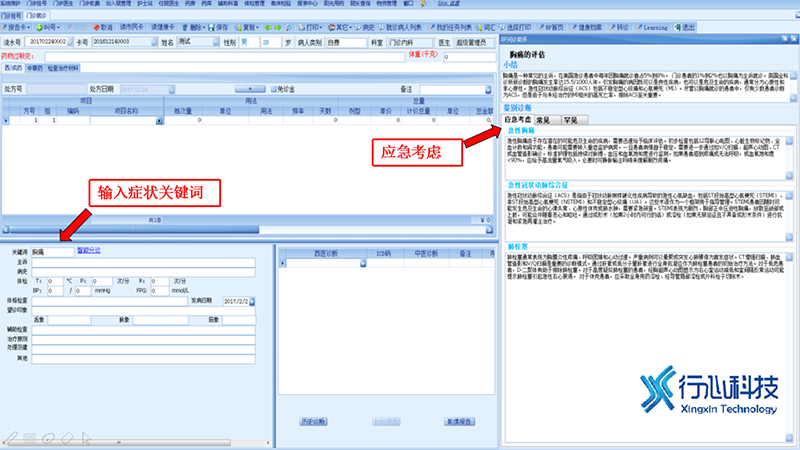Image resolution: width=800 pixels, height=450 pixels.
Task: Open the BP首页 toolbar item
Action: 551,28
